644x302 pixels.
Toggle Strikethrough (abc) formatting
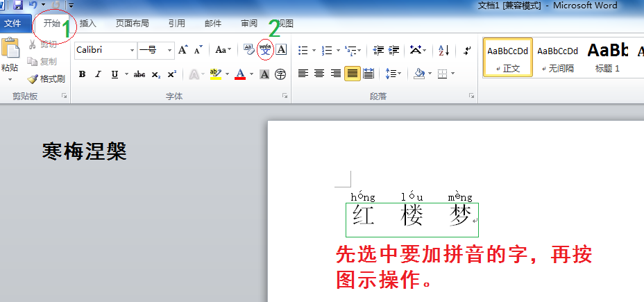(x=139, y=74)
